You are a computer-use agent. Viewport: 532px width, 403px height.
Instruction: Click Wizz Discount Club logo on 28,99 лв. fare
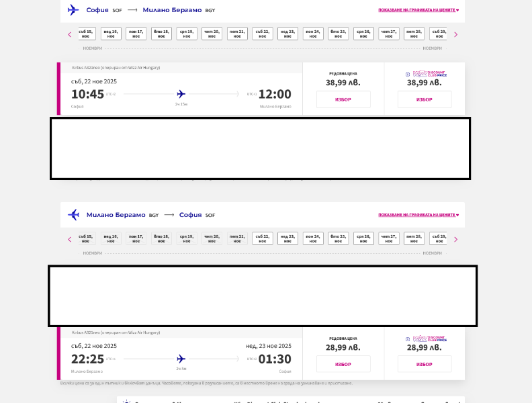coord(426,339)
